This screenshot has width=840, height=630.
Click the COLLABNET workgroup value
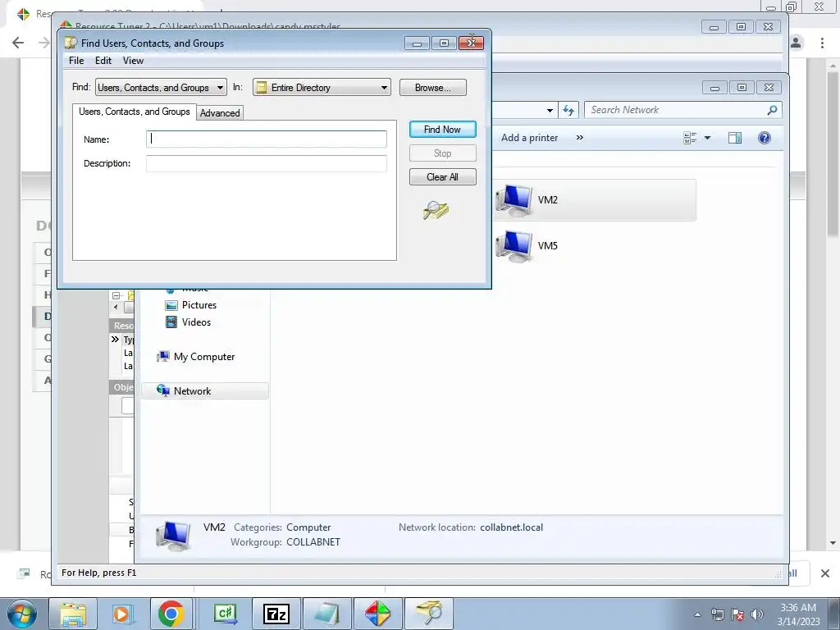313,542
